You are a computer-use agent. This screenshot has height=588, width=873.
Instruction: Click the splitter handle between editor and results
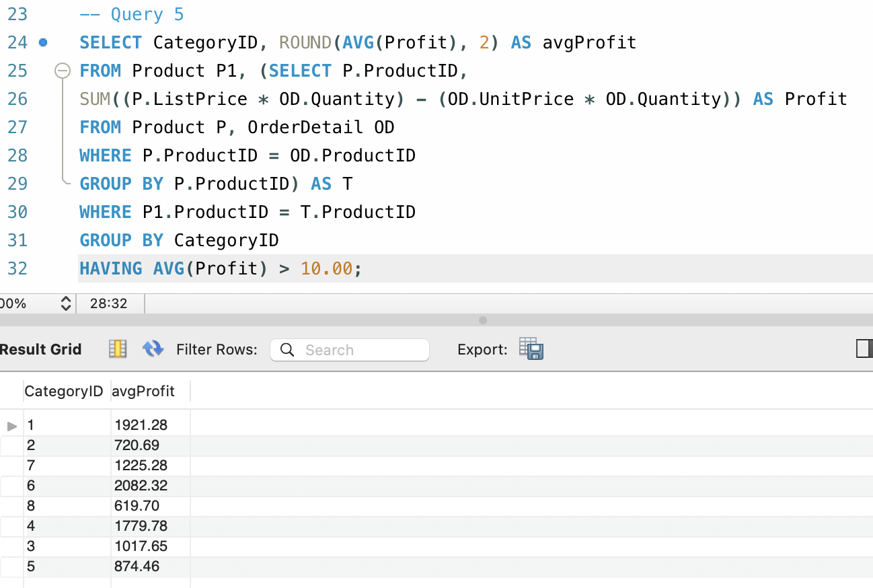click(482, 320)
